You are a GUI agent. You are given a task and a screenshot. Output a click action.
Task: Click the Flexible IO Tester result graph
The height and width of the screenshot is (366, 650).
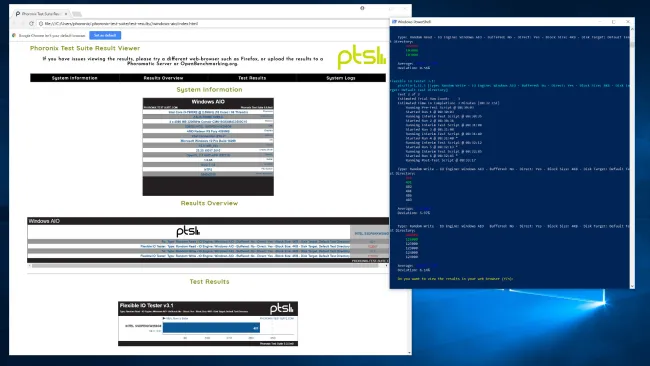208,324
